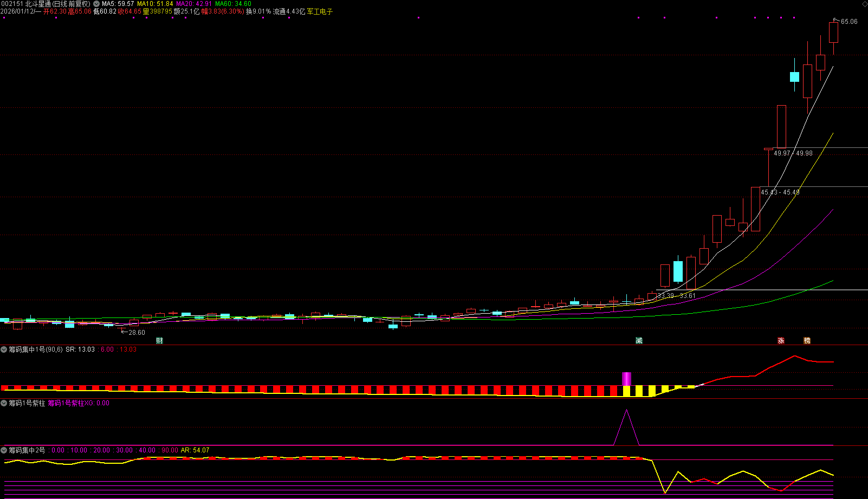Click the 49.97 - 49.98 gap price label
This screenshot has width=868, height=499.
click(793, 153)
